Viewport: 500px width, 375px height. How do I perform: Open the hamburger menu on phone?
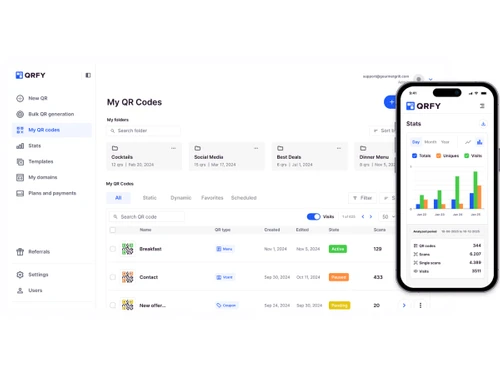coord(482,106)
